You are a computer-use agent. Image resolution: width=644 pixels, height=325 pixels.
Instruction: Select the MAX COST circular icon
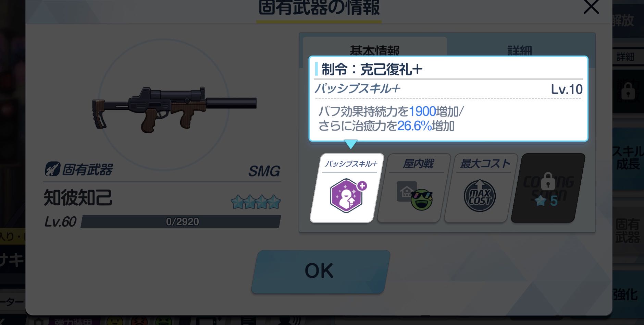click(x=480, y=196)
